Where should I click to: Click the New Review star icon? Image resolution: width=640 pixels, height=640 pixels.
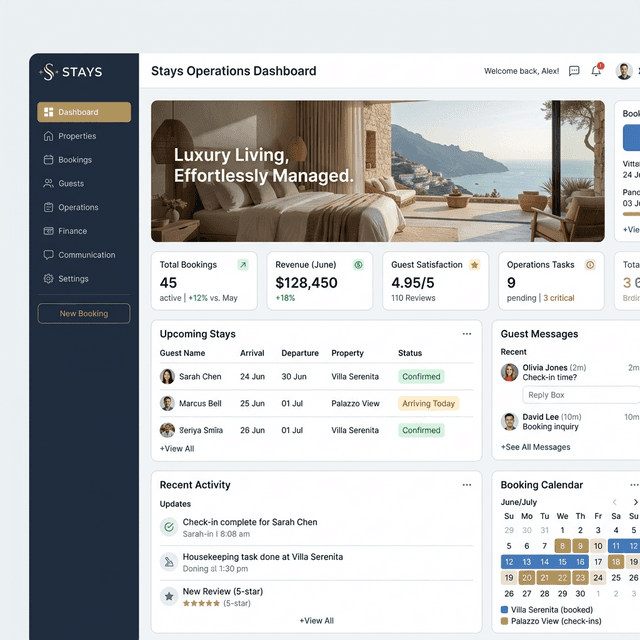click(169, 597)
